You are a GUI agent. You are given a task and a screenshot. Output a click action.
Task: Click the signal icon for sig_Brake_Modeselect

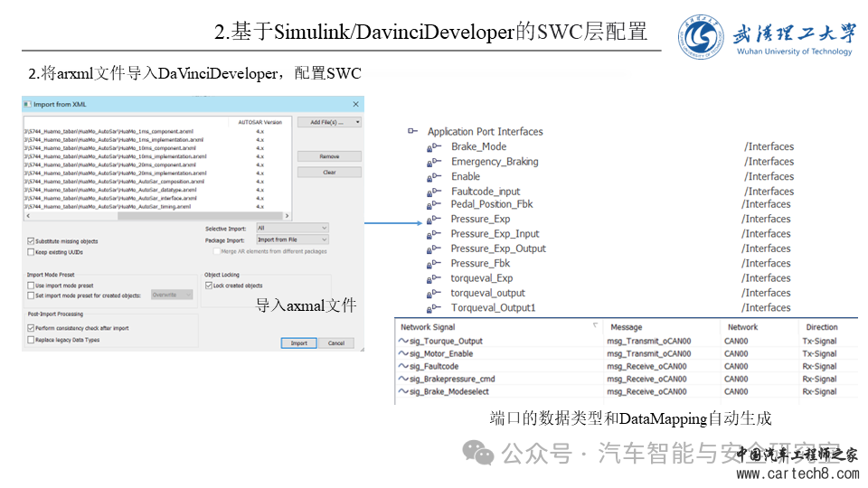coord(403,391)
